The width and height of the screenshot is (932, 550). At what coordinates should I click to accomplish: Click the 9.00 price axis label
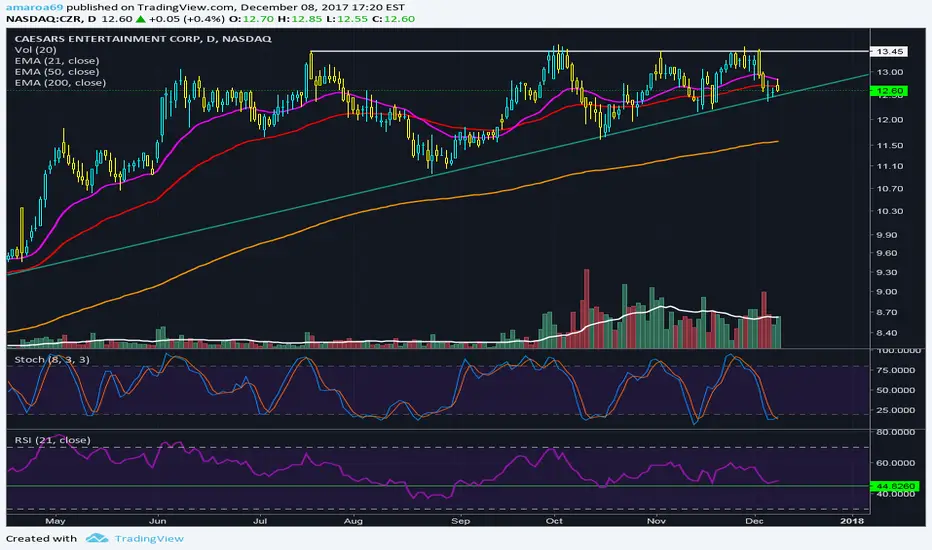[886, 292]
